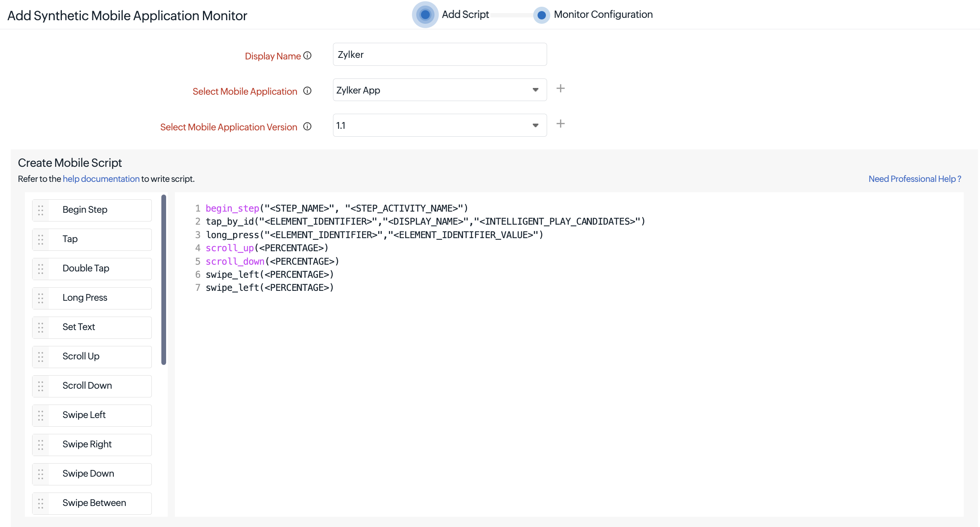Select the Tap command block
The height and width of the screenshot is (527, 980).
pos(92,240)
